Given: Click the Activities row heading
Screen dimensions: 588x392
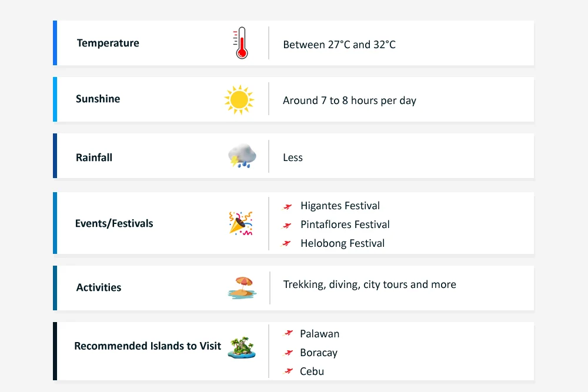Looking at the screenshot, I should point(99,287).
